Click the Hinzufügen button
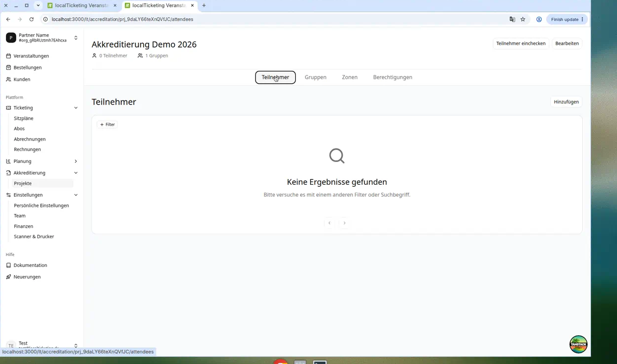The height and width of the screenshot is (364, 617). (566, 102)
